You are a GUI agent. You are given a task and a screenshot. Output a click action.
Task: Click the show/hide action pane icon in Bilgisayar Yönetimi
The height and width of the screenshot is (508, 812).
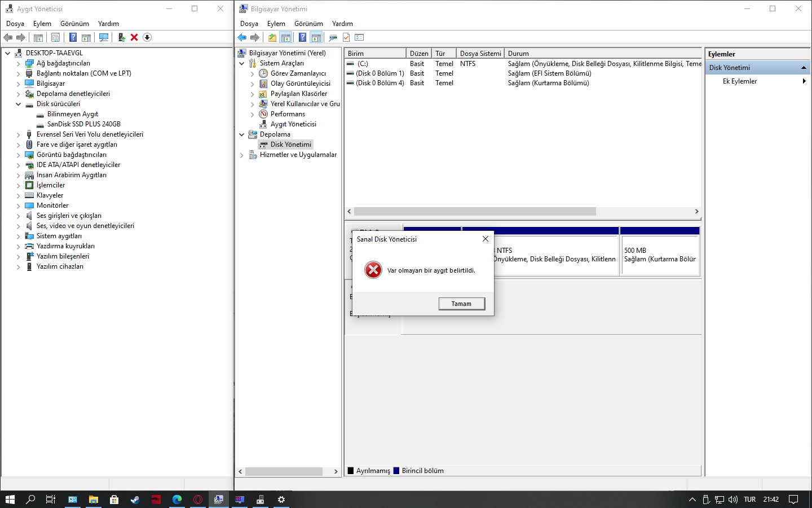tap(316, 37)
